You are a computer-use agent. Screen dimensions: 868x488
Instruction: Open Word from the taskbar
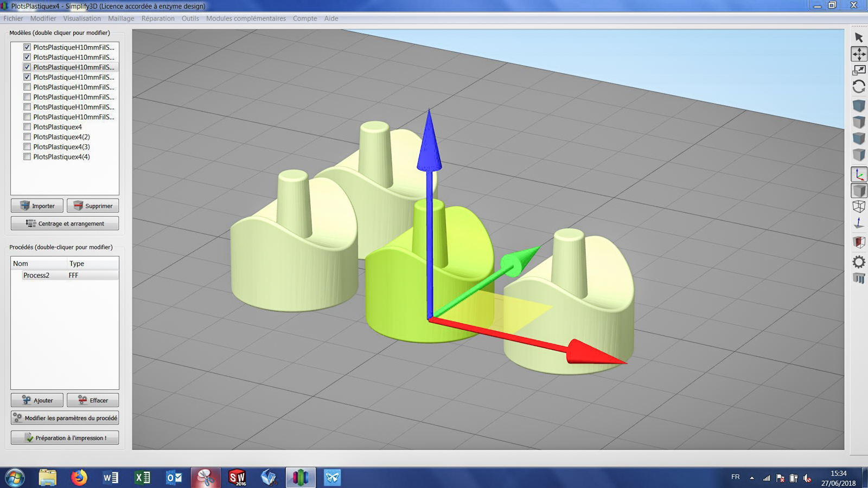point(111,478)
